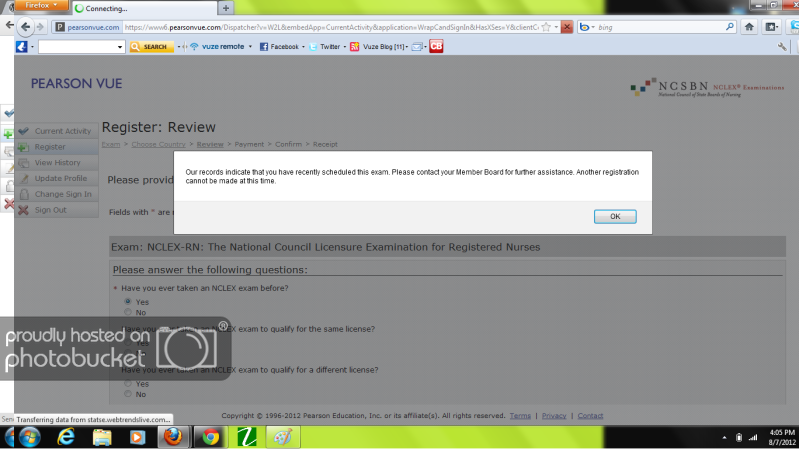Open Windows Explorer folder taskbar icon

coord(102,437)
